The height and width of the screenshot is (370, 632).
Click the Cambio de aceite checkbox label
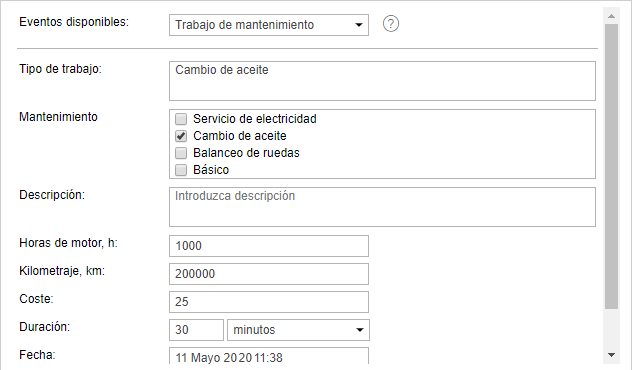coord(240,136)
